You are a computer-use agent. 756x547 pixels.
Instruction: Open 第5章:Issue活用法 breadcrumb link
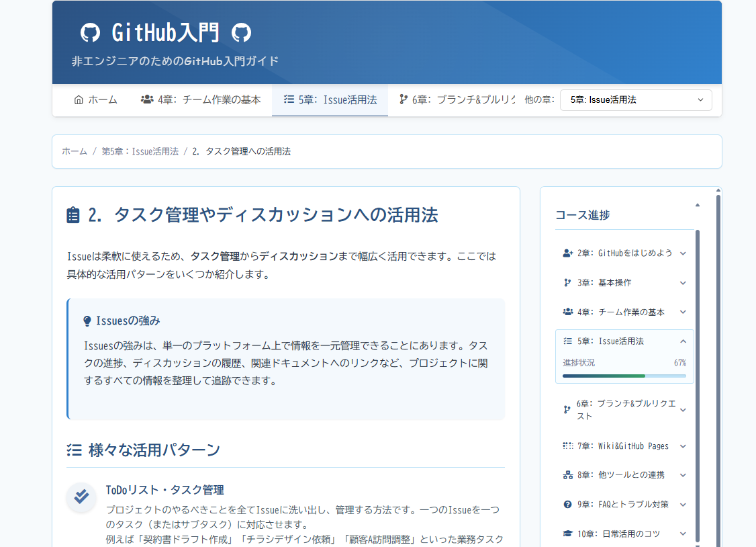click(140, 151)
